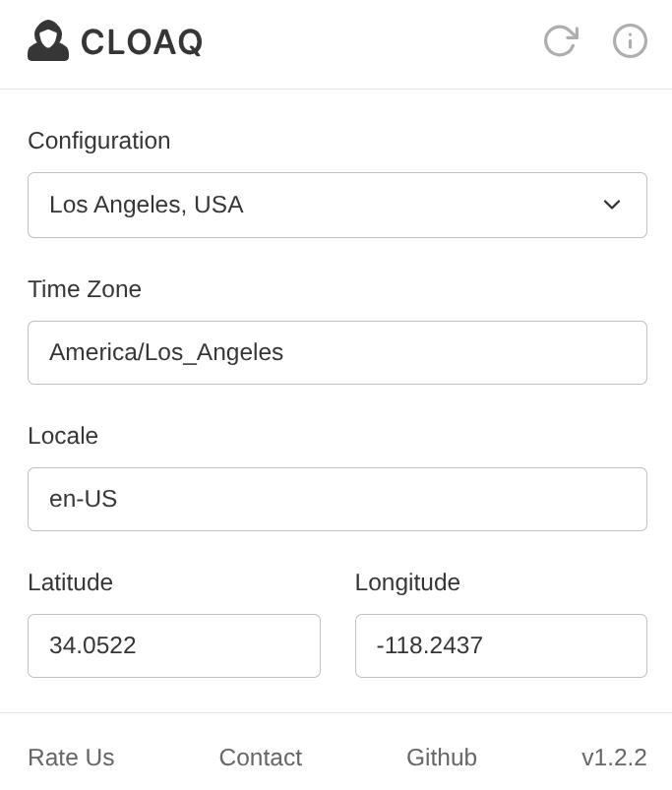Click the reload settings icon in header

(561, 40)
